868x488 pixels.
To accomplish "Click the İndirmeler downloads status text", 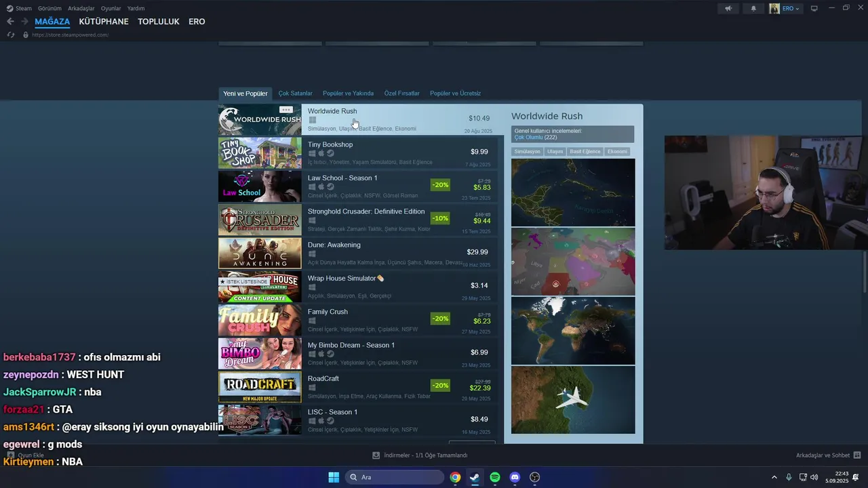I will [x=426, y=455].
